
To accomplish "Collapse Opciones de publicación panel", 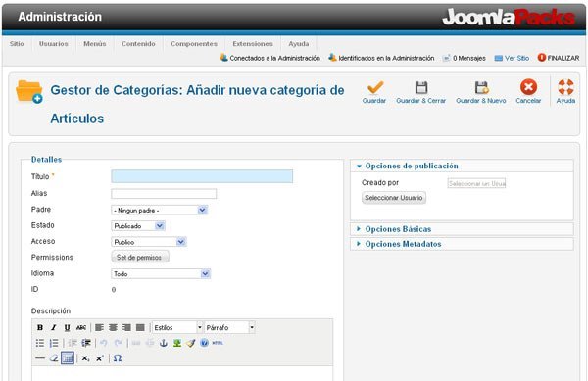I will coord(462,166).
